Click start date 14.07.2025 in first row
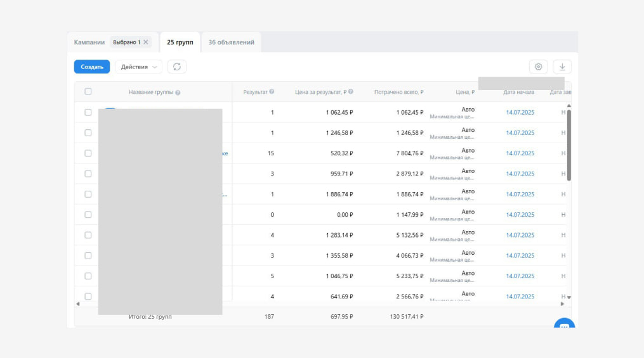This screenshot has width=644, height=358. click(x=520, y=112)
